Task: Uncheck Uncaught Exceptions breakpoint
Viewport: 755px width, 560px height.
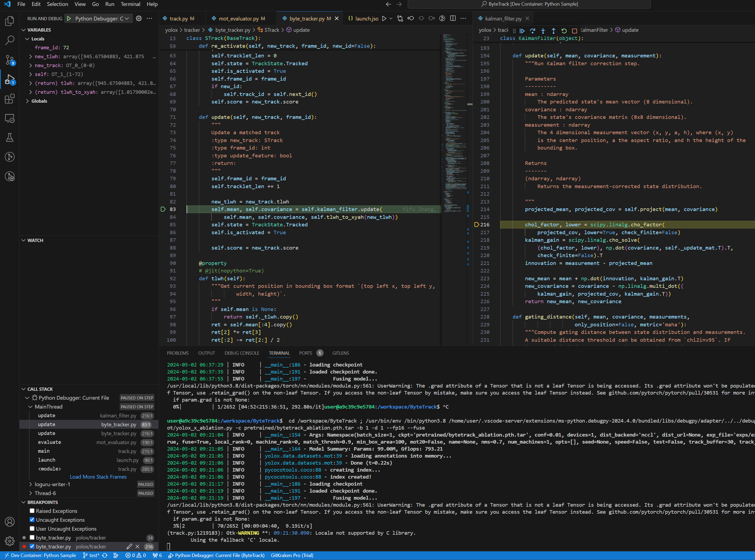Action: point(32,520)
